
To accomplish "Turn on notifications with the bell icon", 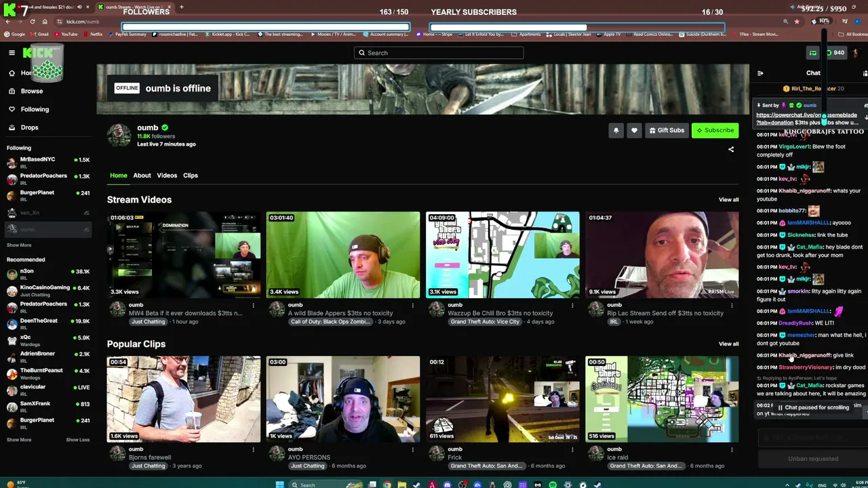I will tap(616, 130).
